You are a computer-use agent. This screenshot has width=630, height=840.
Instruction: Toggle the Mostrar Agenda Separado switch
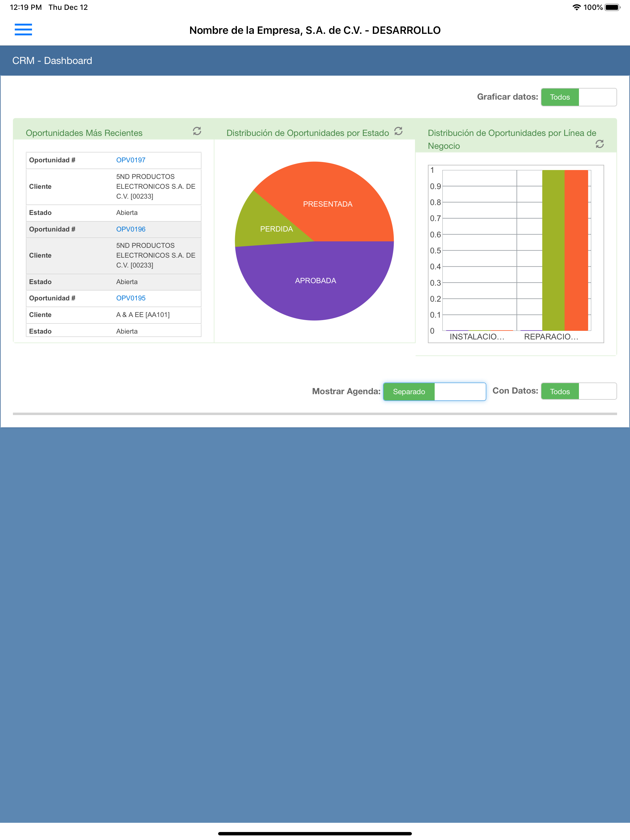click(434, 391)
